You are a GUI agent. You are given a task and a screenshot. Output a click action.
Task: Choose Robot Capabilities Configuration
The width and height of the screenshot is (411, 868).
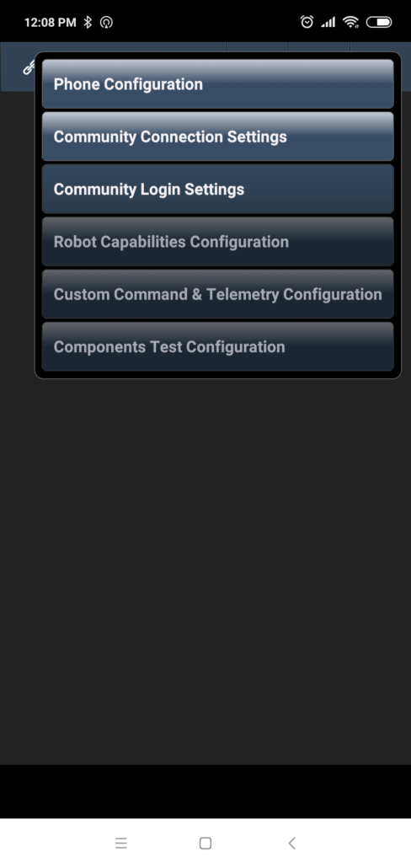click(217, 242)
